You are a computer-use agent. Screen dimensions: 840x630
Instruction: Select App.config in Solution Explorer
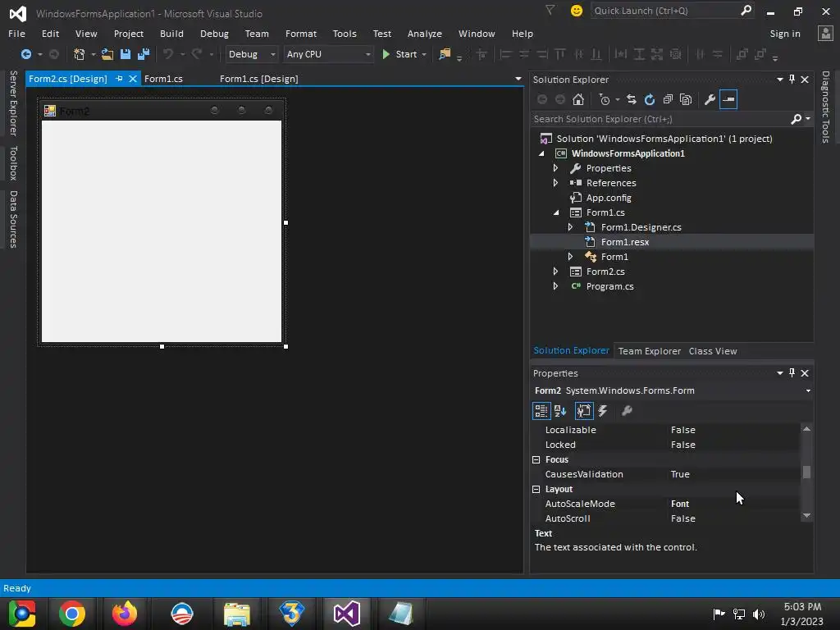[609, 198]
